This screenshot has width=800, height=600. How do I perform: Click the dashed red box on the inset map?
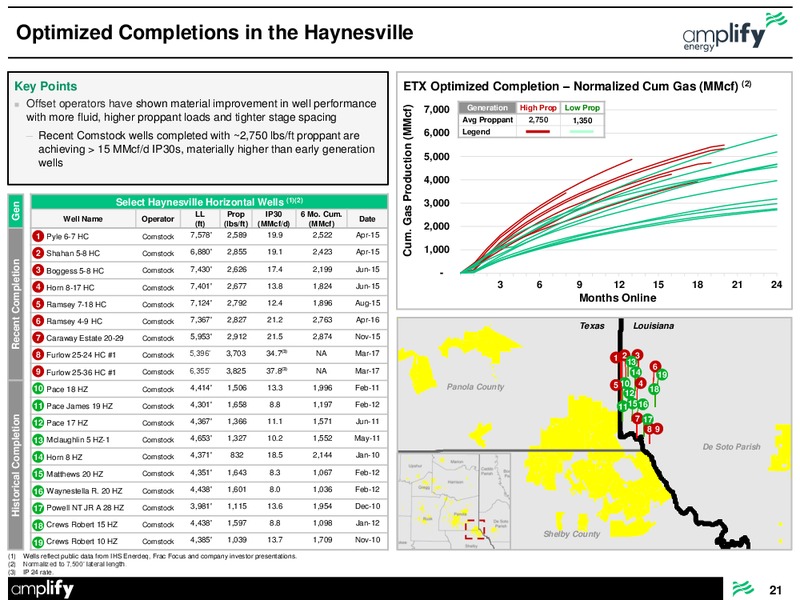point(474,530)
